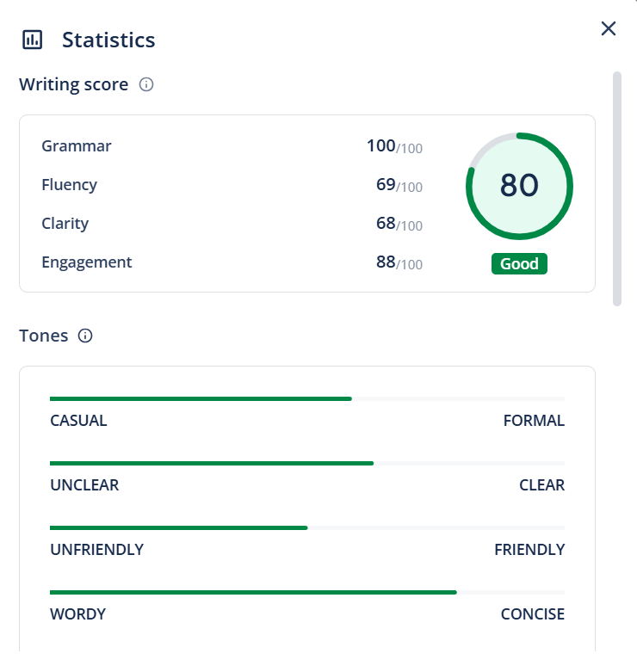
Task: Close the Statistics panel
Action: pyautogui.click(x=609, y=28)
